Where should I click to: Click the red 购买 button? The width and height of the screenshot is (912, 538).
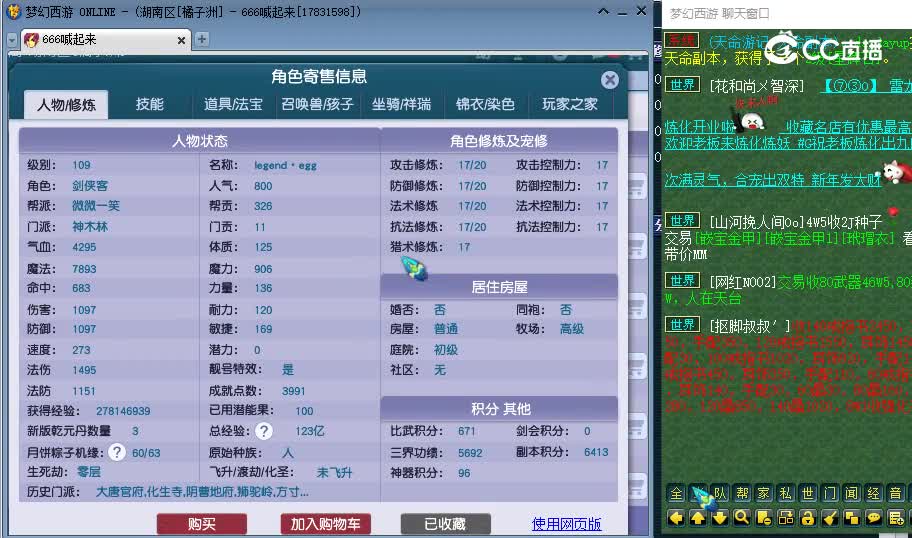(202, 524)
